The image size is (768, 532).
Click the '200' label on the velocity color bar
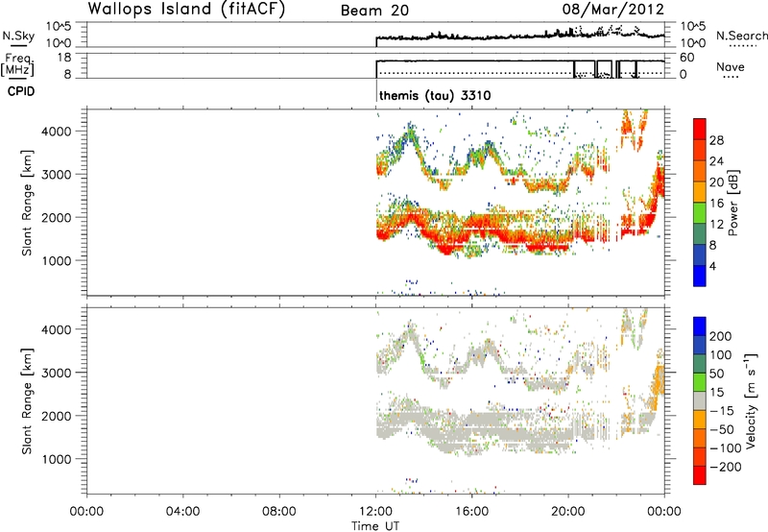[721, 336]
